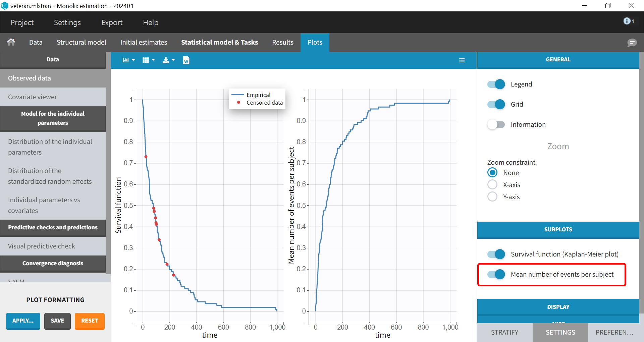Click the export download icon
This screenshot has width=644, height=342.
coord(168,60)
